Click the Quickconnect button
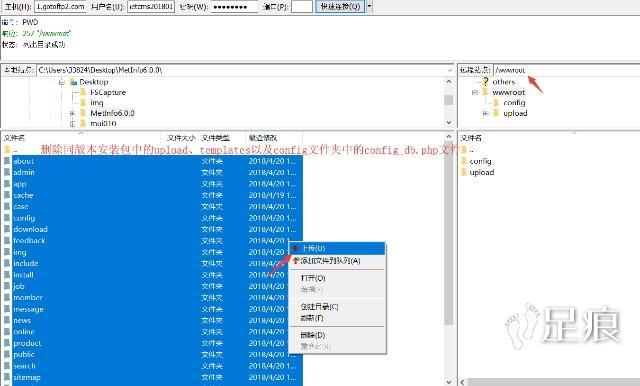The width and height of the screenshot is (640, 386). [340, 7]
